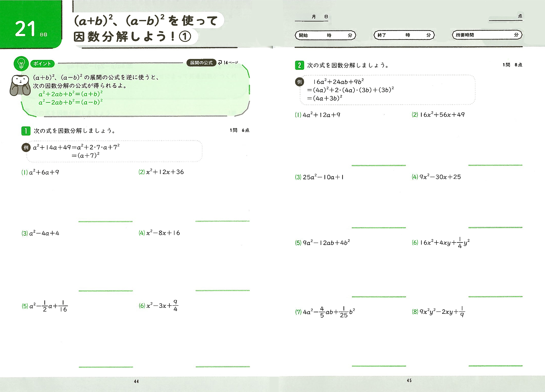The image size is (545, 392).
Task: Click the 1問 8点 scoring note
Action: [512, 65]
